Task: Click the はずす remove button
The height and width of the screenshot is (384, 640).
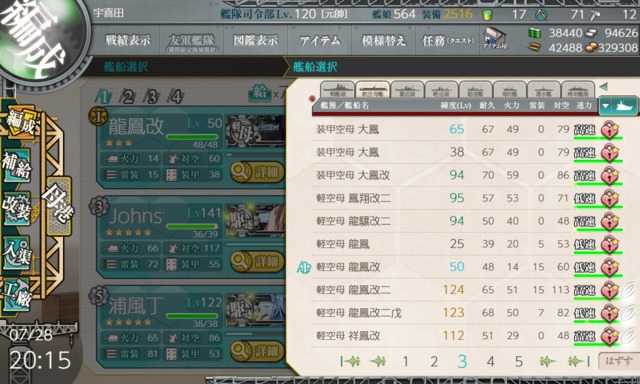Action: point(618,361)
